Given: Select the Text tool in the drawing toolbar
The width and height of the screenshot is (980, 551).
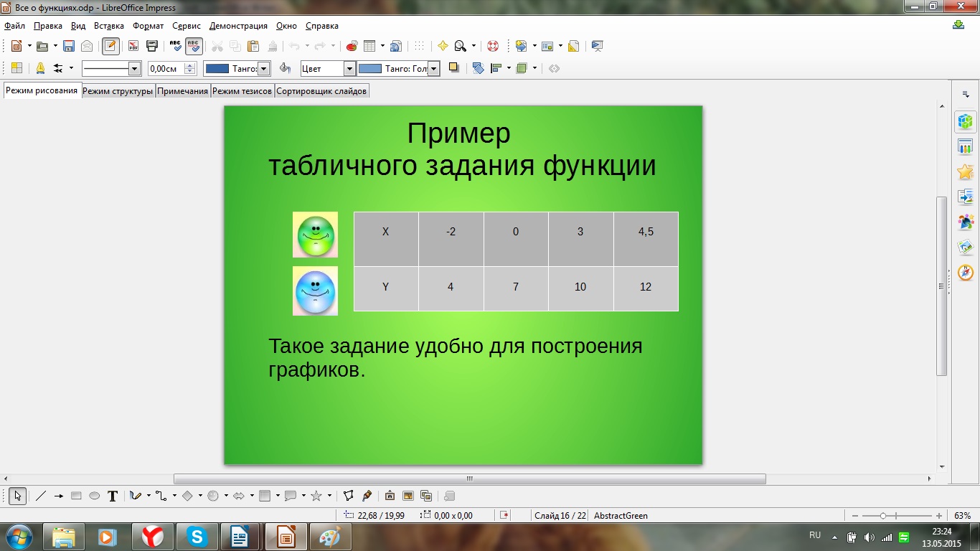Looking at the screenshot, I should click(x=113, y=496).
